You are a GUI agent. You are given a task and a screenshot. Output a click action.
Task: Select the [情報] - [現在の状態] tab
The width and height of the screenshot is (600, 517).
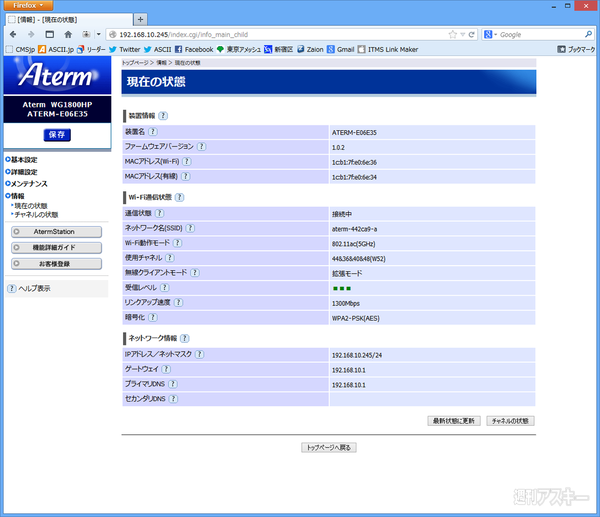pos(69,20)
